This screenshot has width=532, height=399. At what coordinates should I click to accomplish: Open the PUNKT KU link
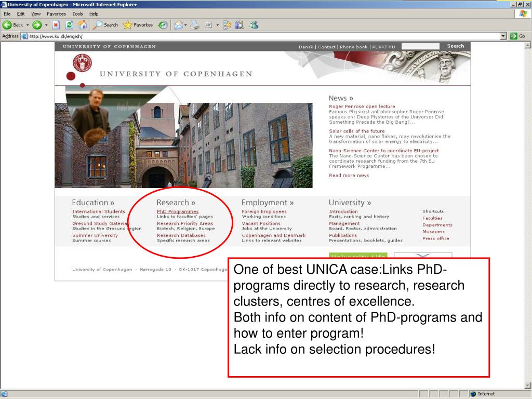coord(383,47)
